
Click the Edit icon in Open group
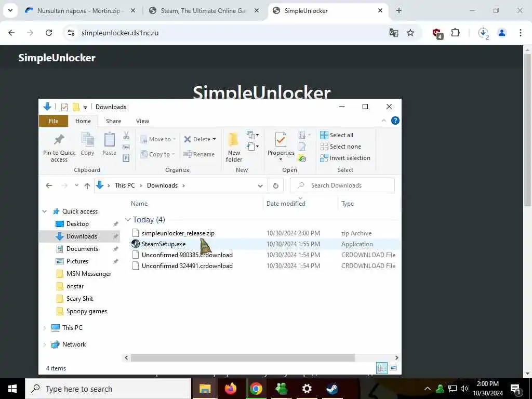(302, 147)
